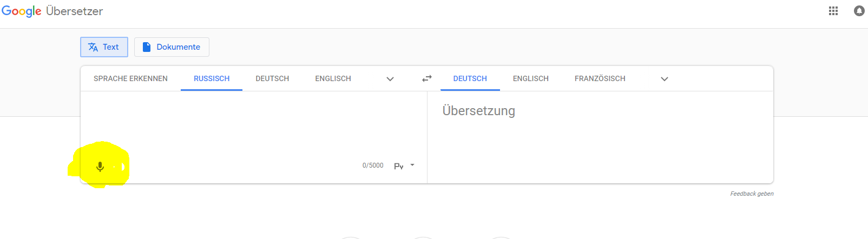
Task: Open the Google apps grid
Action: click(x=833, y=11)
